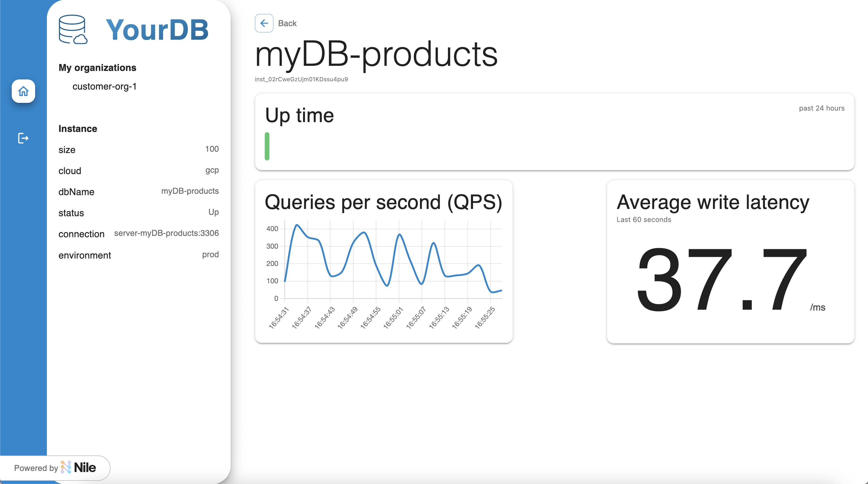Click the connection string server-myDB-products:3306
Screen dimensions: 868x484
[x=166, y=233]
